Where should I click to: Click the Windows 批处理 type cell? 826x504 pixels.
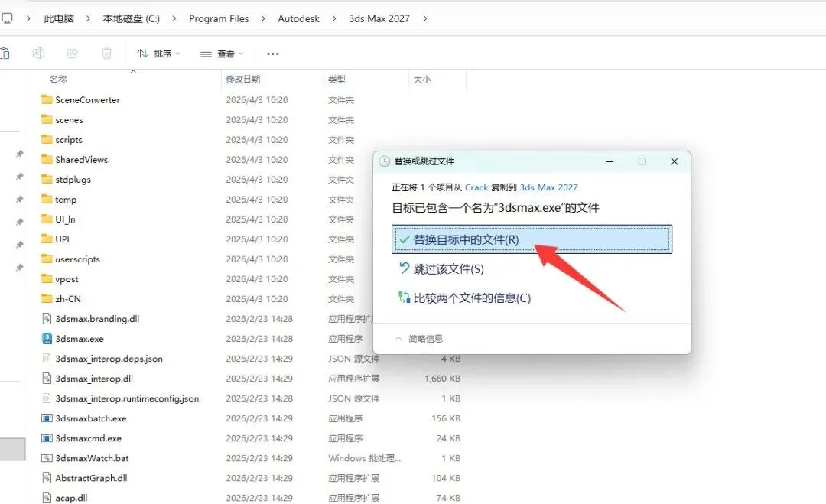pyautogui.click(x=365, y=458)
